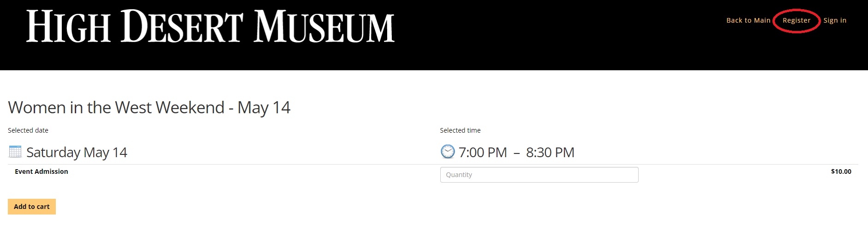Click the Women in the West Weekend heading
Screen dimensions: 868x239
tap(149, 108)
